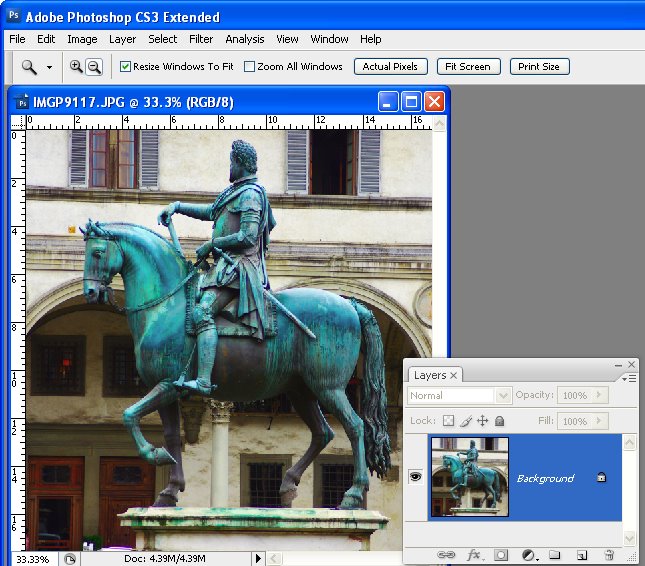Click the Opacity 100% field
Image resolution: width=645 pixels, height=566 pixels.
575,395
